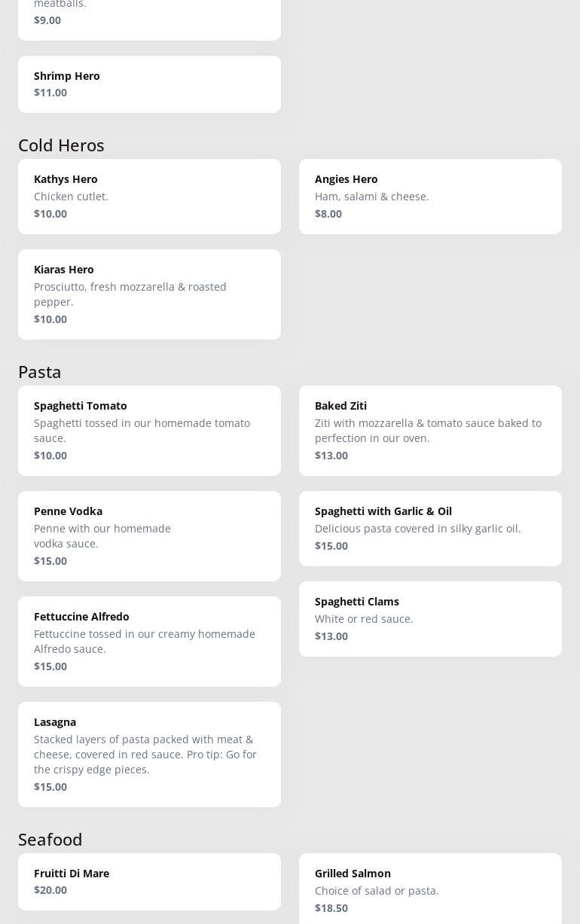The image size is (580, 924).
Task: Click the Cold Heros section heading
Action: tap(61, 145)
